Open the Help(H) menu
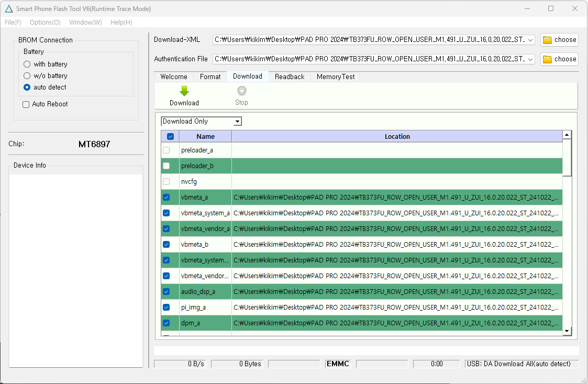This screenshot has width=588, height=384. [x=121, y=23]
